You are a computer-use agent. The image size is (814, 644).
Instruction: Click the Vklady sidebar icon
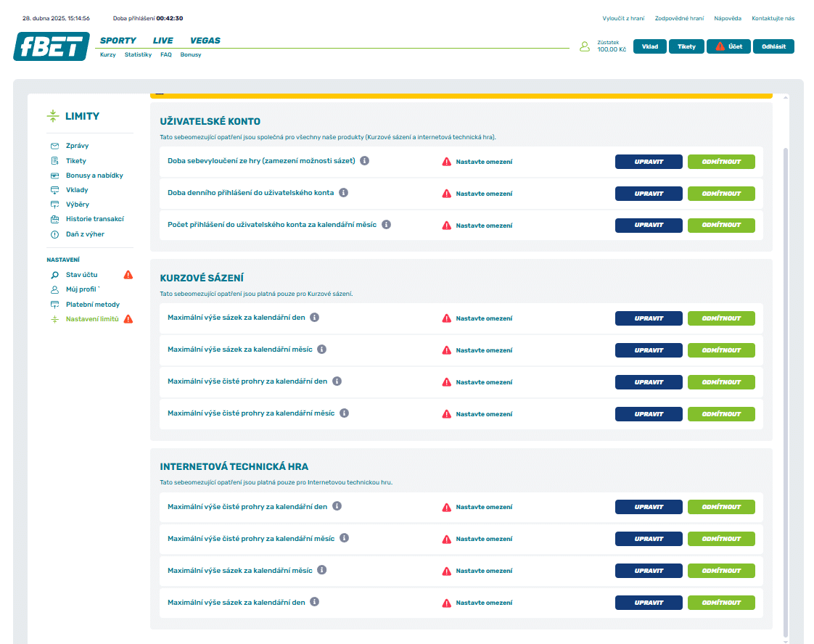[54, 190]
